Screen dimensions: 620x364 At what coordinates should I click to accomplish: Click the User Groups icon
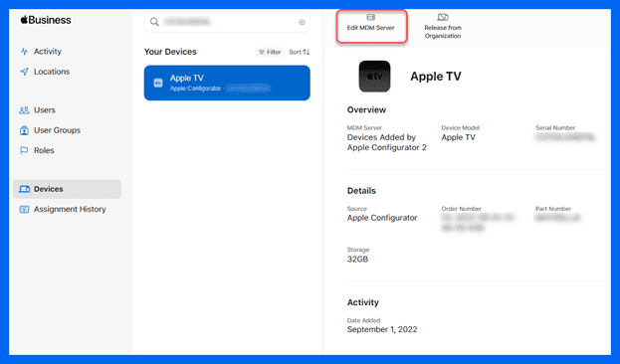(24, 130)
